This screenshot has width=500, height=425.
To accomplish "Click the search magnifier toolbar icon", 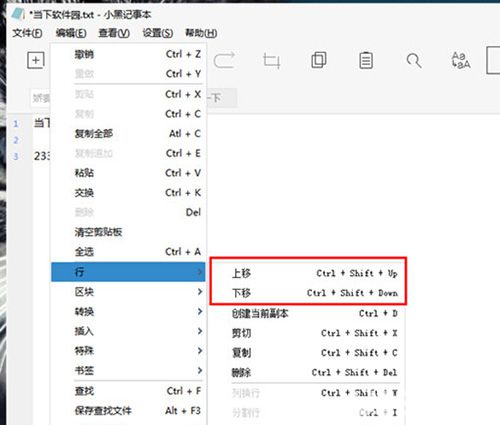I will pyautogui.click(x=414, y=61).
